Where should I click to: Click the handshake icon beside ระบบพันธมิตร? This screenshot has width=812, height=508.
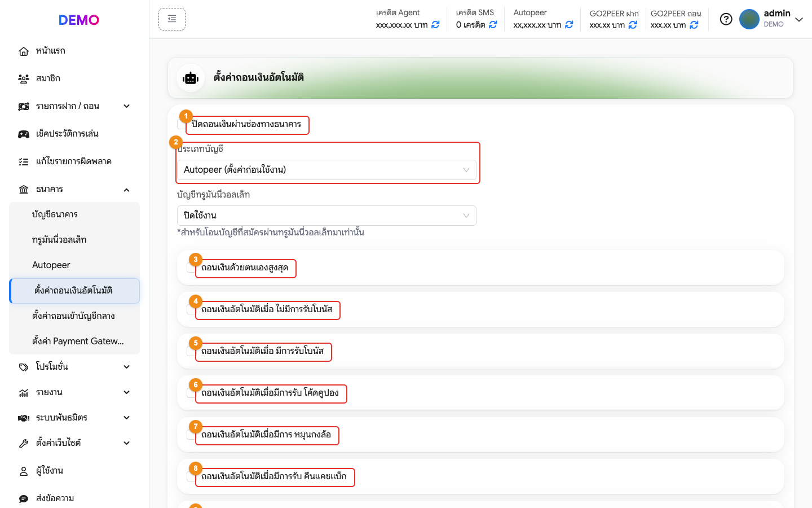point(24,418)
